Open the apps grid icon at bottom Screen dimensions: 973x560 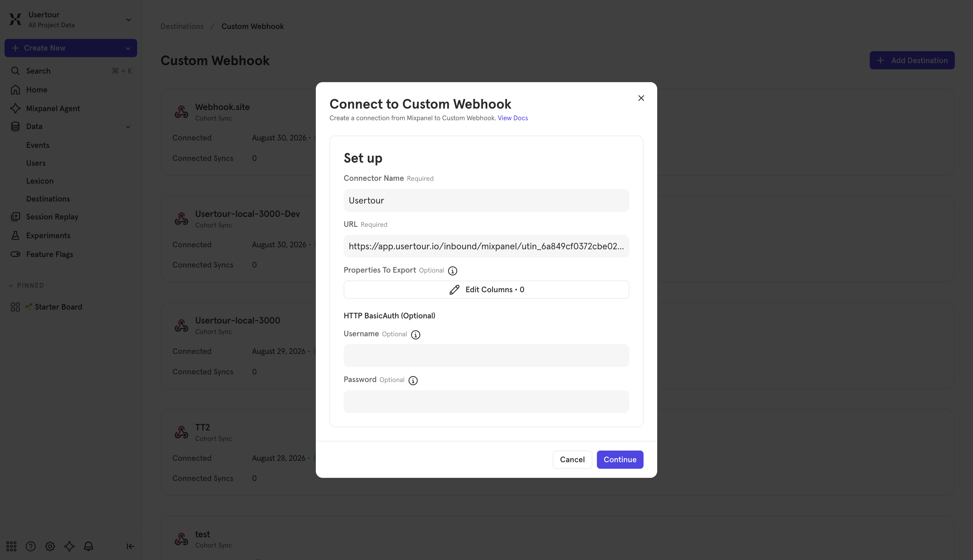pos(11,546)
